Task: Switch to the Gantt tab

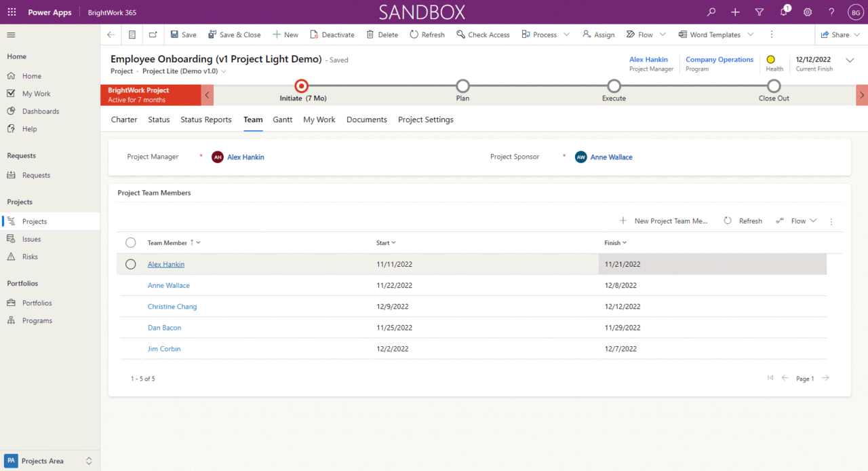Action: (x=283, y=119)
